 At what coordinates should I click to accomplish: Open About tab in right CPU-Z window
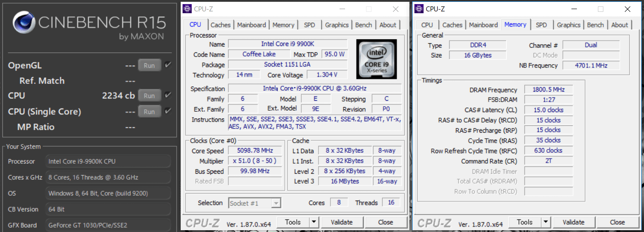[620, 25]
